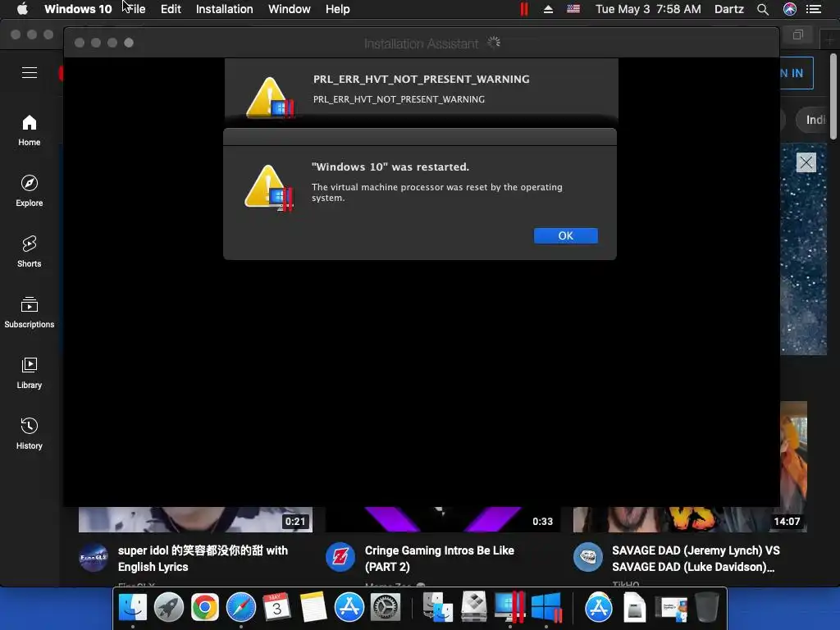Open the super idol video's channel avatar
Screen dimensions: 840x630
pyautogui.click(x=94, y=557)
